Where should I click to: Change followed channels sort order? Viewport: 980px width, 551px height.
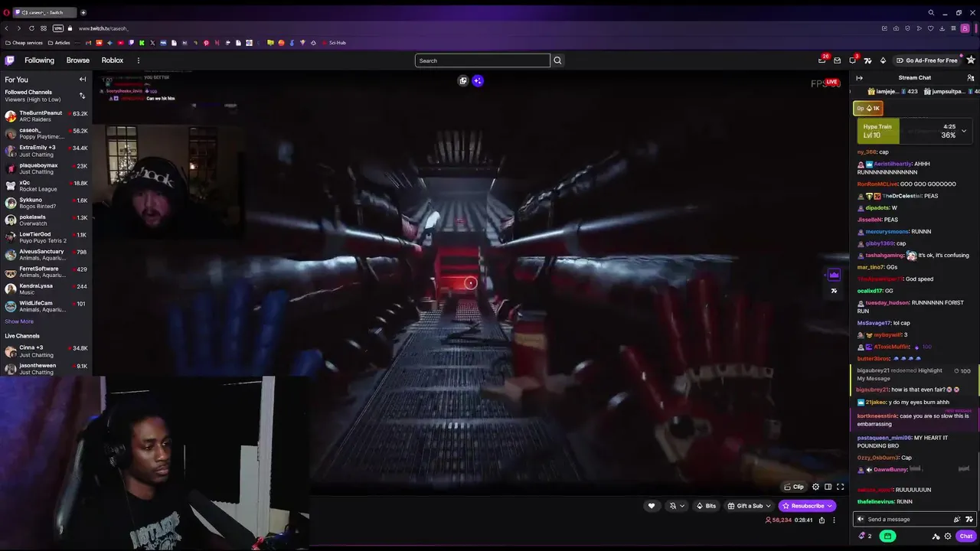pos(82,96)
